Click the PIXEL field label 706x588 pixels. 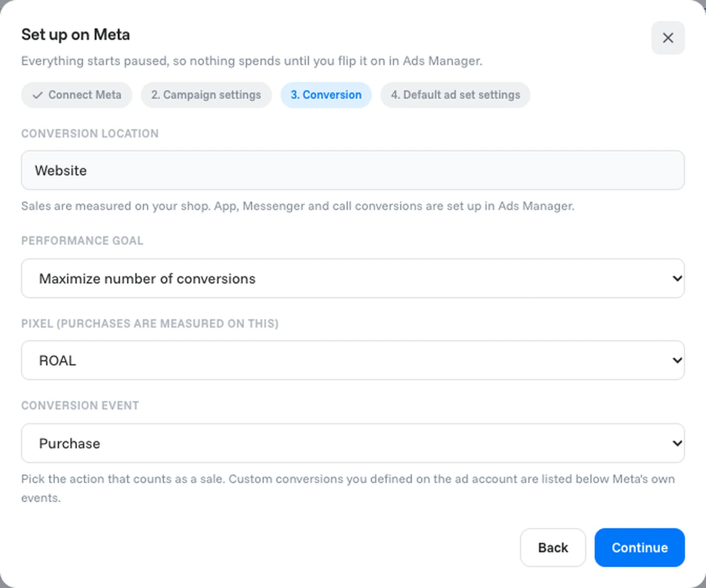click(150, 323)
